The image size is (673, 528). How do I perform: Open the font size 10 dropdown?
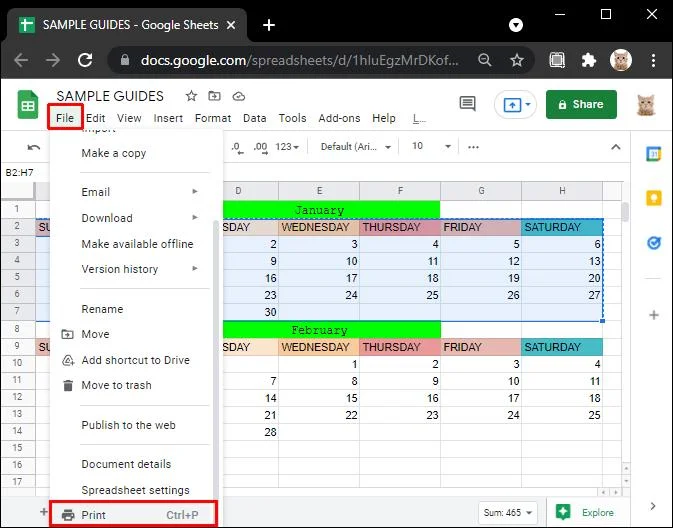(430, 146)
